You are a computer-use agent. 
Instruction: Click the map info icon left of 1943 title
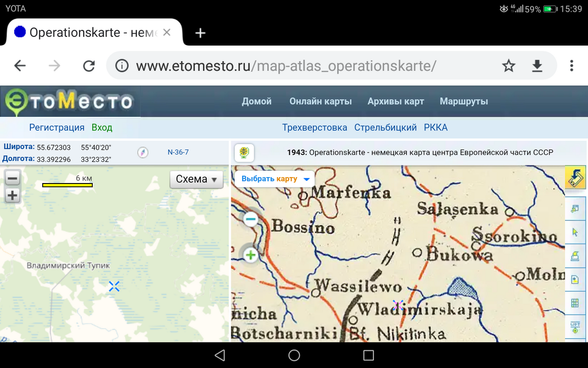[x=244, y=153]
